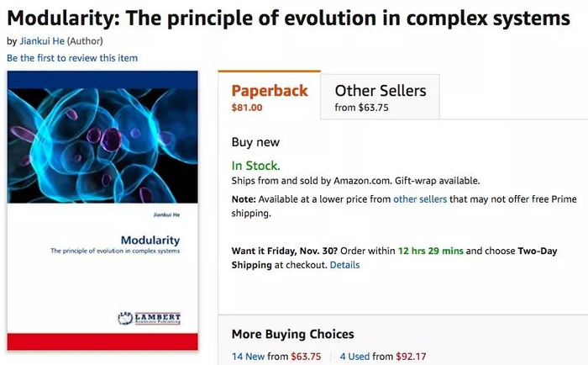Click 'Be the first to review this item'
The width and height of the screenshot is (588, 365).
point(72,58)
